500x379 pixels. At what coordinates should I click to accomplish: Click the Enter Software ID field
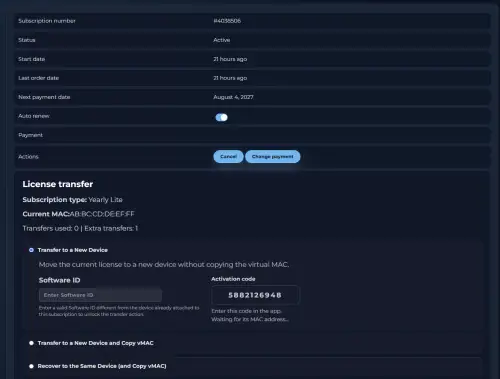(100, 295)
